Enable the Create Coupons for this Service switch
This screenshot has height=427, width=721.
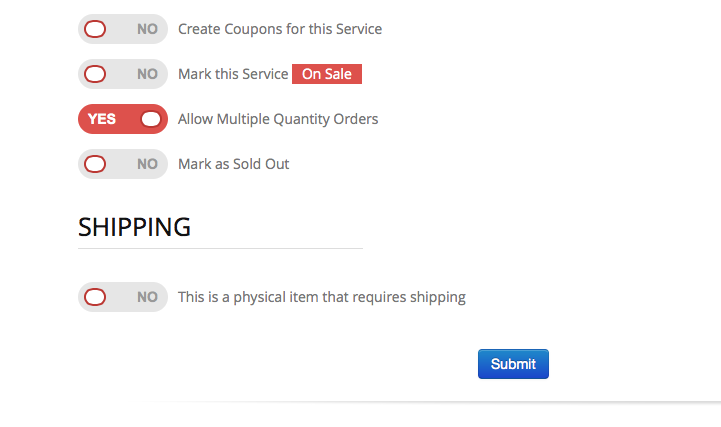click(x=122, y=29)
